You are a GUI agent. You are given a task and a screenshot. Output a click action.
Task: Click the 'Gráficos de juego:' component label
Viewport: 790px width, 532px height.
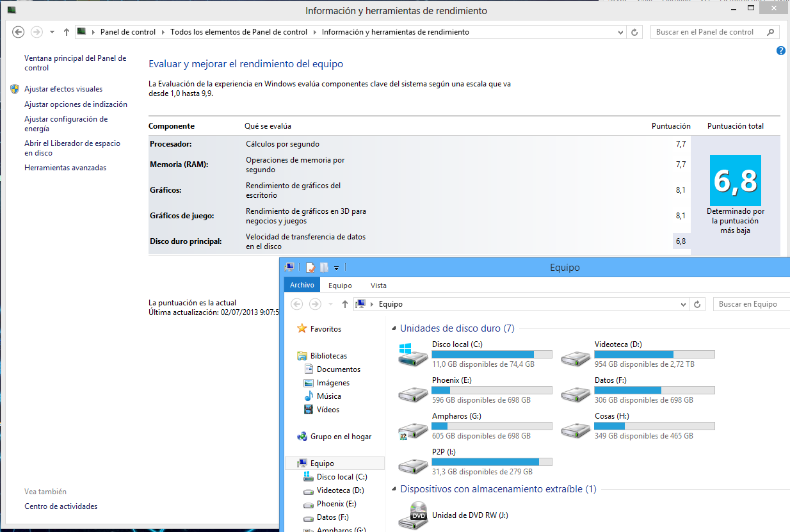click(x=182, y=216)
